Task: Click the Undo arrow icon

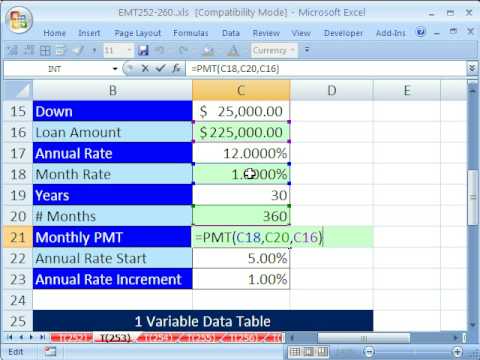Action: [x=160, y=51]
